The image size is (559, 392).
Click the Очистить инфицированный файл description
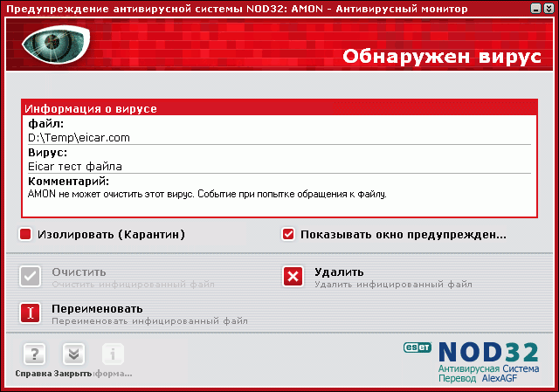point(134,285)
